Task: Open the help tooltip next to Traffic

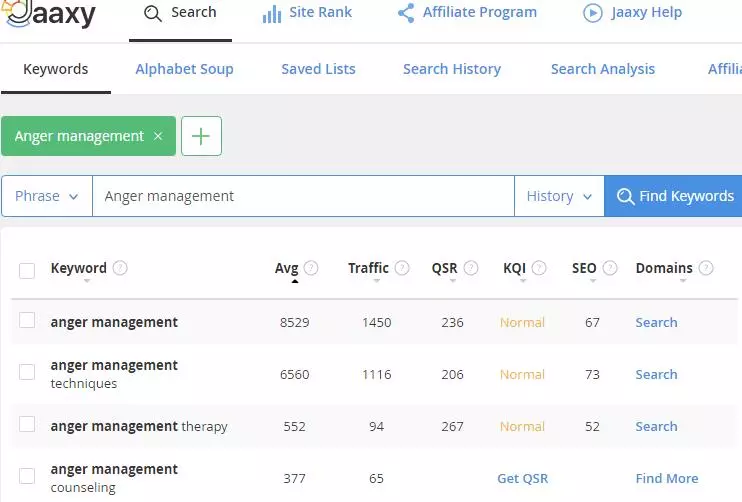Action: pos(402,268)
